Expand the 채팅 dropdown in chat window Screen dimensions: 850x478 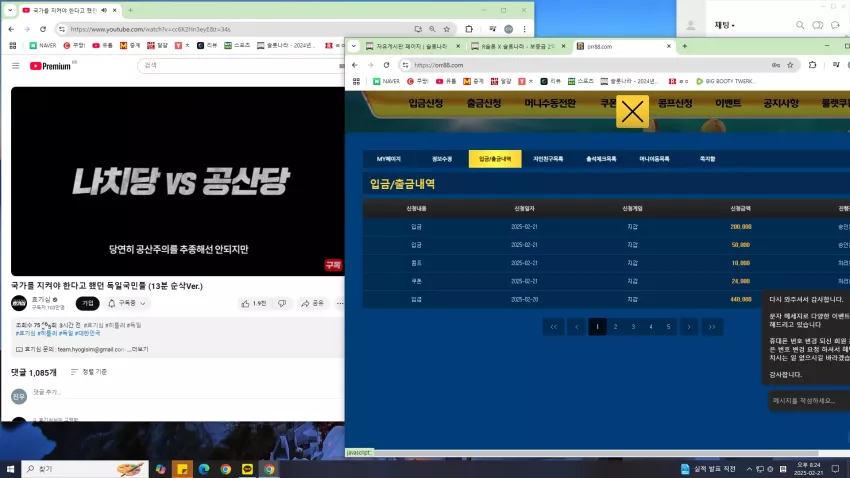(x=725, y=25)
